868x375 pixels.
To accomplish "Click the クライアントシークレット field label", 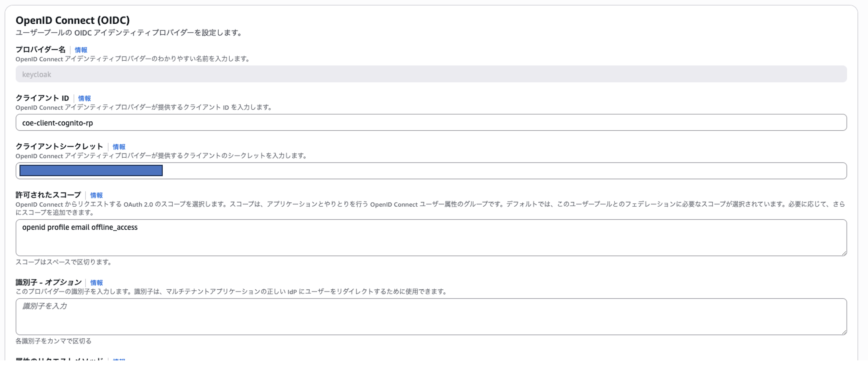I will 59,146.
